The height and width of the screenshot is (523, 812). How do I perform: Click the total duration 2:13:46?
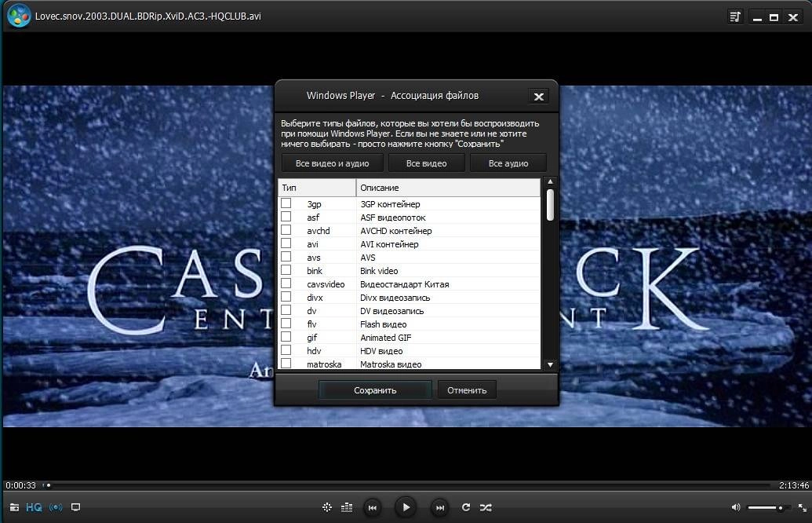click(794, 485)
